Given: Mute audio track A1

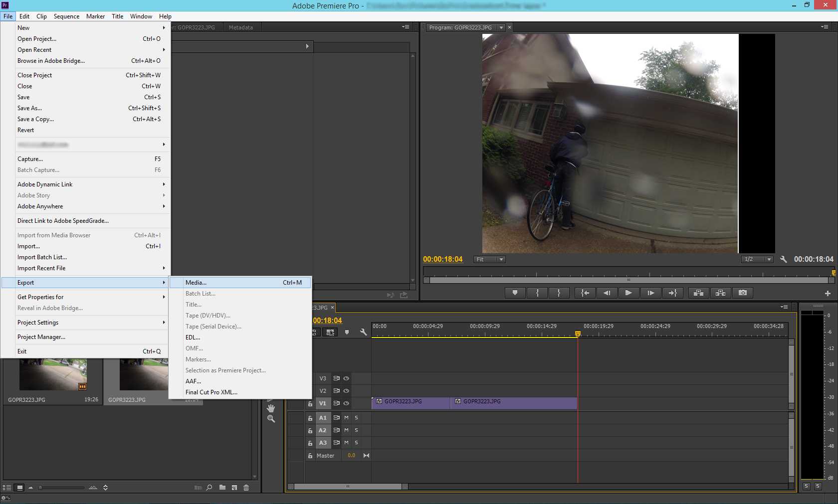Looking at the screenshot, I should point(346,418).
